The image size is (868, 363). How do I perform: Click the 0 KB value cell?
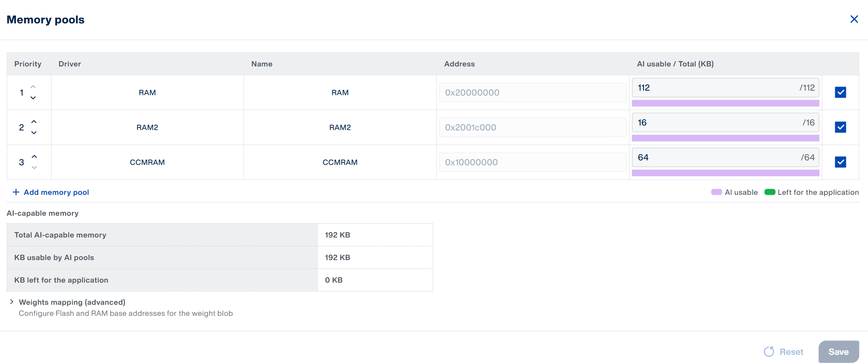[x=375, y=280]
